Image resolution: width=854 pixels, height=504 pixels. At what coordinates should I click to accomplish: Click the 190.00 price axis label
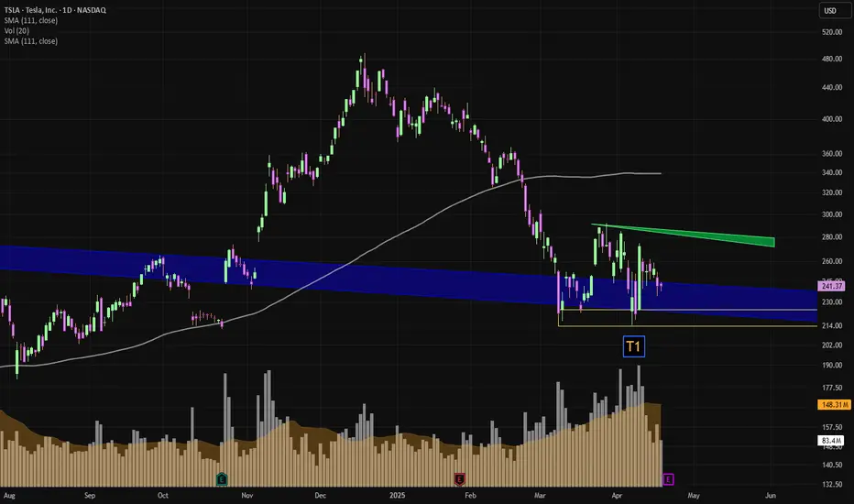point(832,365)
